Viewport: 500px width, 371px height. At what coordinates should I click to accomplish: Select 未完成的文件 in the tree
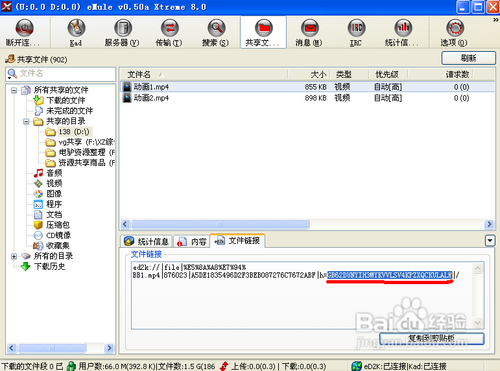69,111
